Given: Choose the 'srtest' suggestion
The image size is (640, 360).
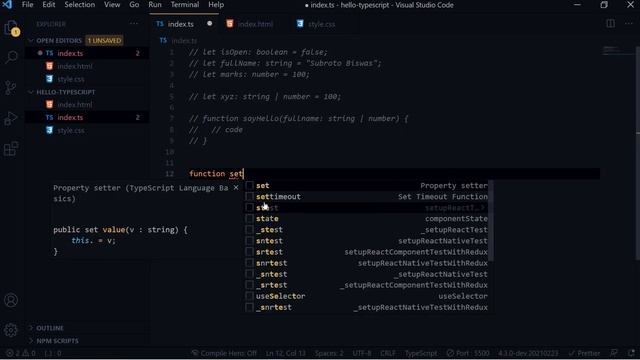Looking at the screenshot, I should (x=367, y=252).
